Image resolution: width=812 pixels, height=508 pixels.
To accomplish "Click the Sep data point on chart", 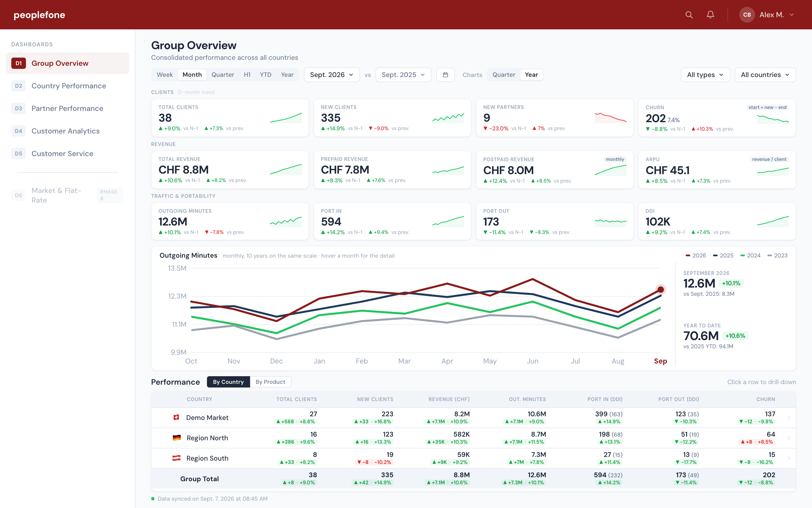I will pyautogui.click(x=660, y=289).
